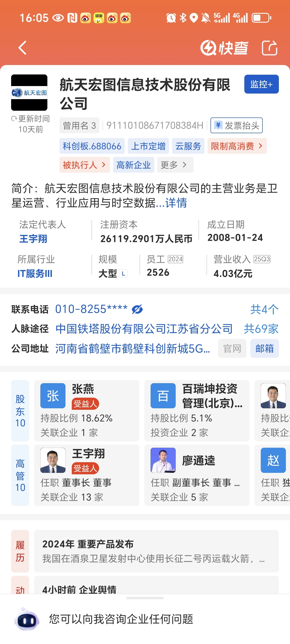Tap the alarm clock status icon
Image resolution: width=290 pixels, height=644 pixels.
click(x=171, y=18)
